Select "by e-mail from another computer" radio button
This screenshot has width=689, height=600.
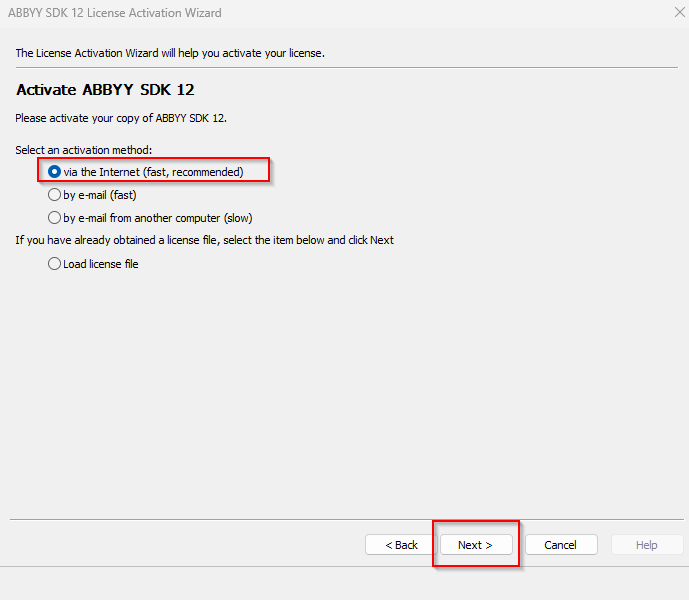[54, 217]
